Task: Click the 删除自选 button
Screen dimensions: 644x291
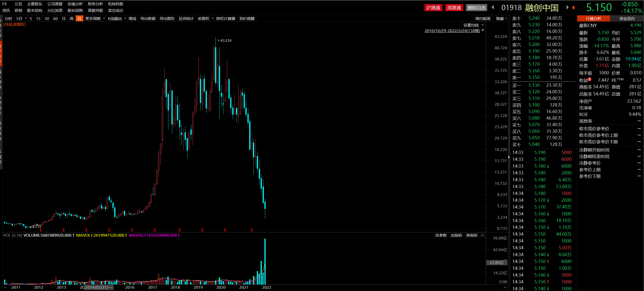Action: tap(476, 8)
